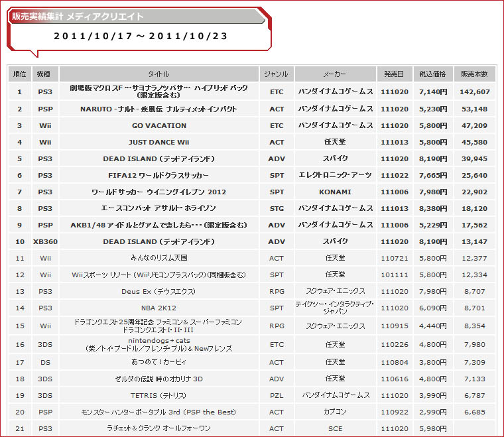The width and height of the screenshot is (504, 437).
Task: Click the 販売実績集計 メディアクリエイト banner title
Action: (78, 17)
